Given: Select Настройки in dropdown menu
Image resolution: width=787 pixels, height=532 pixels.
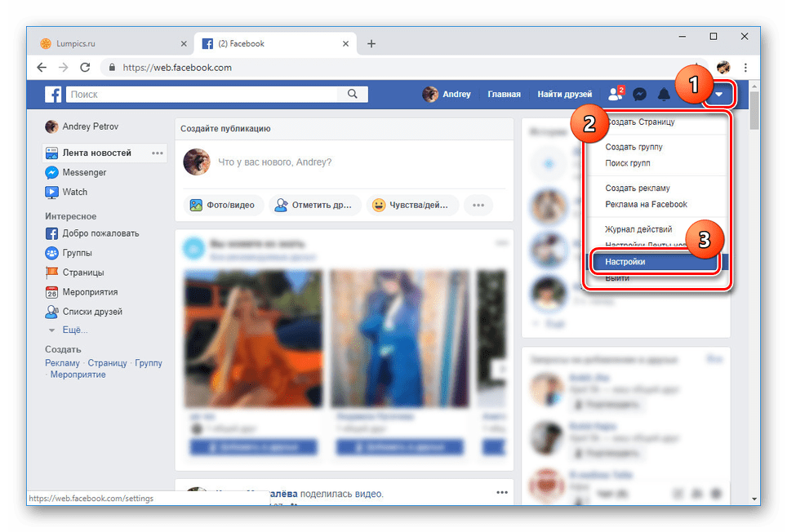Looking at the screenshot, I should click(656, 262).
